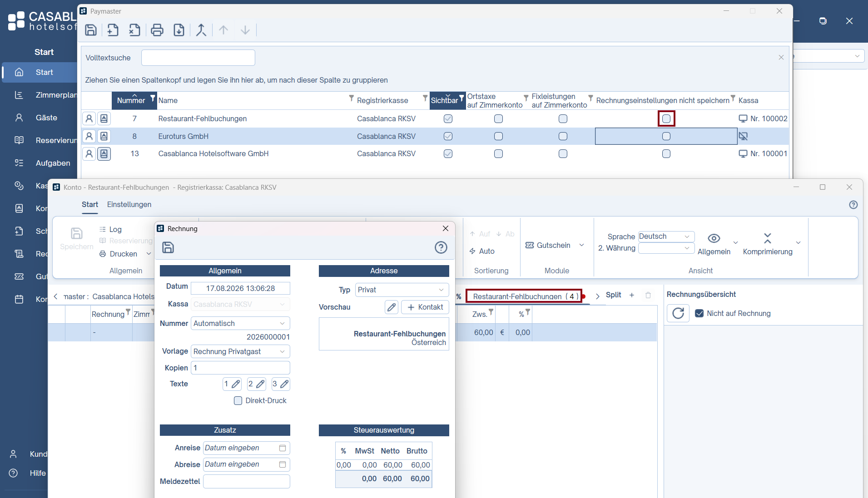The width and height of the screenshot is (868, 498).
Task: Open the Typ dropdown showing Privat
Action: pos(402,290)
